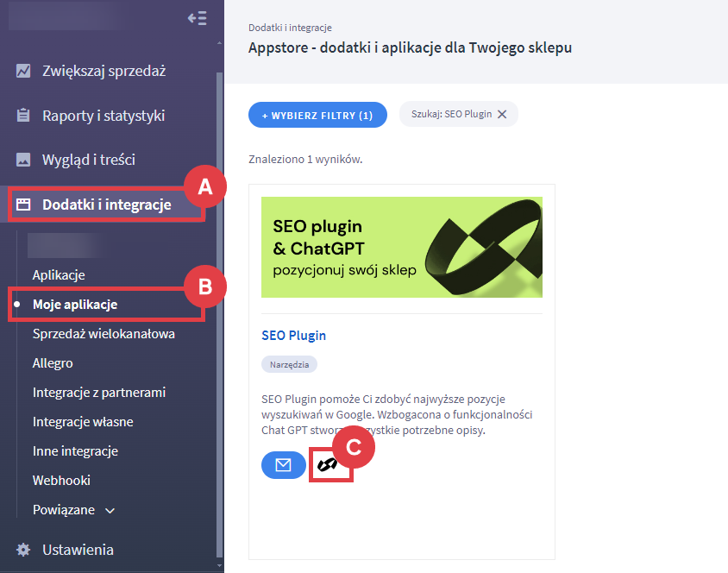Open Ustawienia menu
Image resolution: width=728 pixels, height=573 pixels.
click(x=78, y=550)
